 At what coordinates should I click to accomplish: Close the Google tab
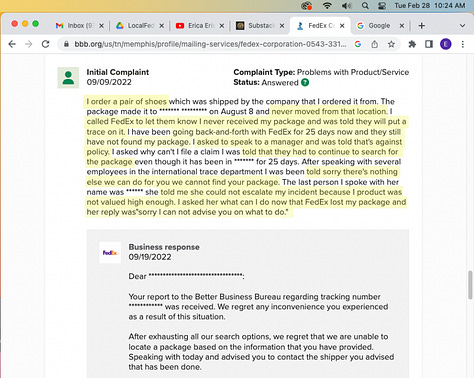coord(402,26)
